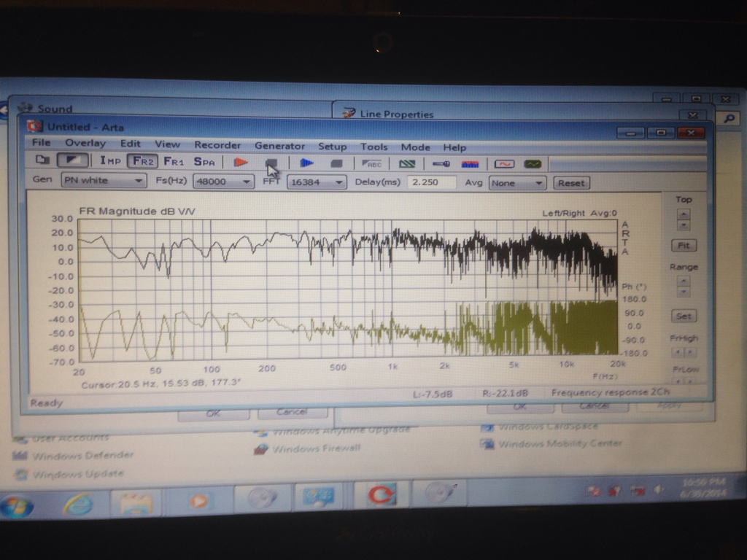Click the Fit button
Viewport: 747px width, 560px height.
tap(684, 246)
